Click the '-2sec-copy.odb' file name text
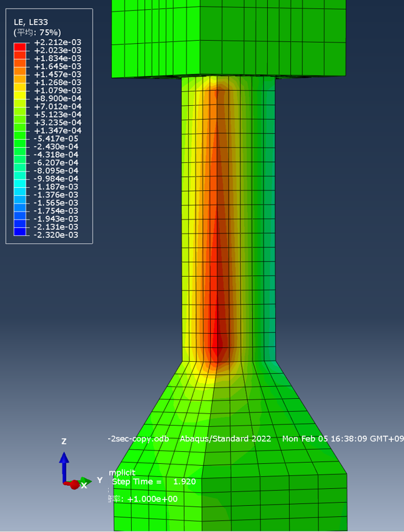404x532 pixels. coord(139,439)
